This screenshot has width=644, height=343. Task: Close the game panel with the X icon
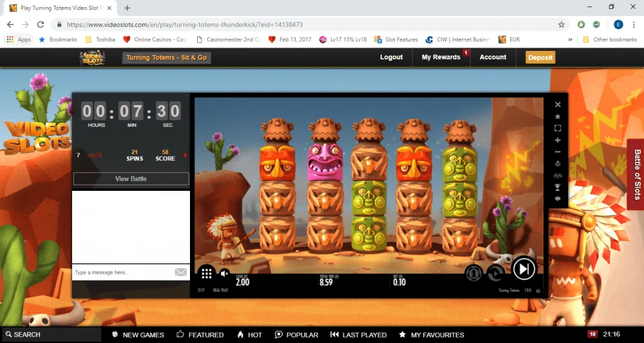pos(558,104)
